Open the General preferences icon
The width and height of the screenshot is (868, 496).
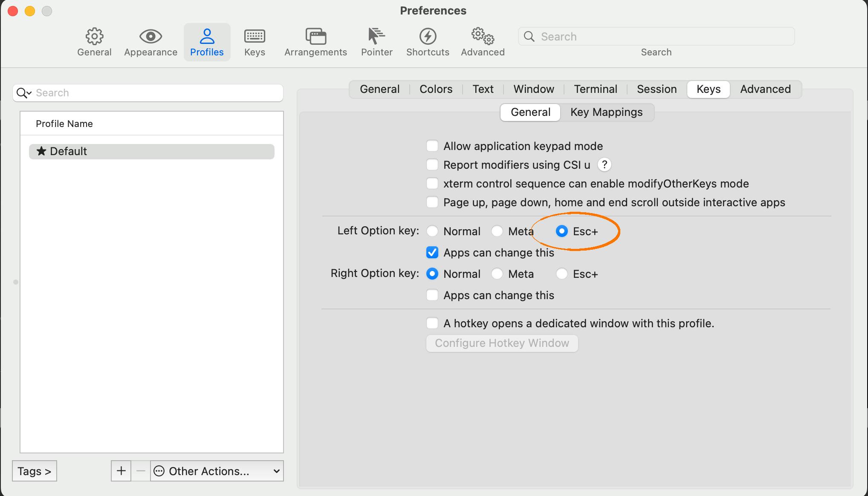(94, 41)
